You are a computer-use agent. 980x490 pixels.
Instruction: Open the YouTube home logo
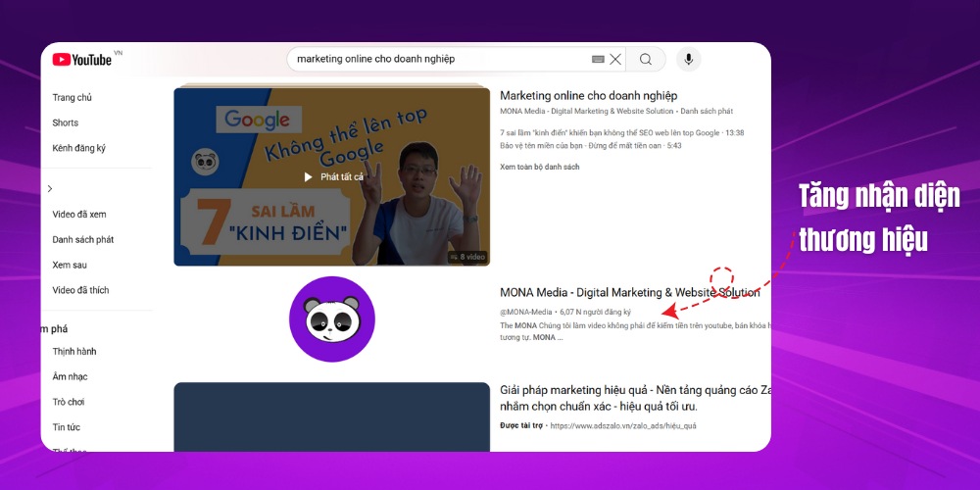click(82, 60)
